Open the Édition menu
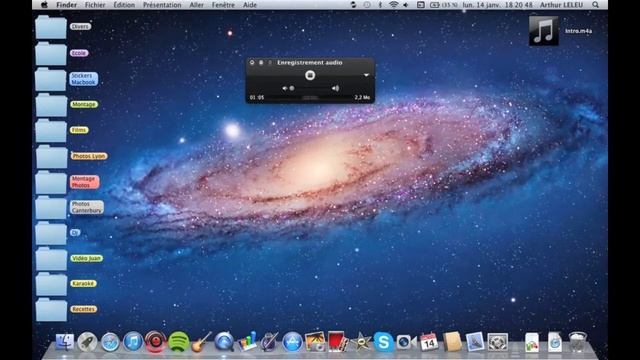The width and height of the screenshot is (640, 360). 124,5
